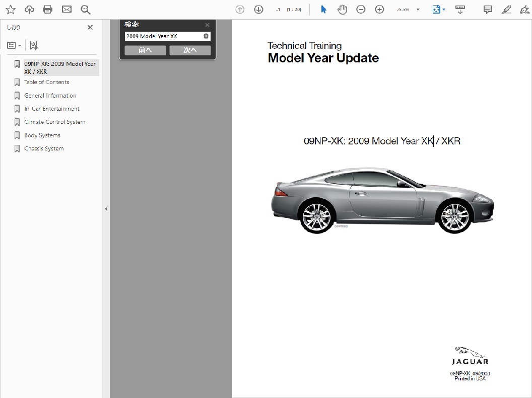Click the grey car image on the page
The width and height of the screenshot is (532, 398).
tap(382, 200)
